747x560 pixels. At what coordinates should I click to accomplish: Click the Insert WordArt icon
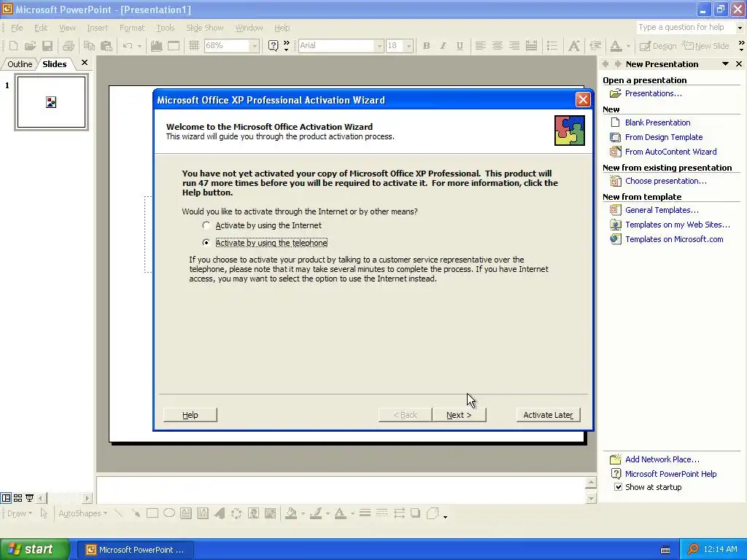coord(220,513)
